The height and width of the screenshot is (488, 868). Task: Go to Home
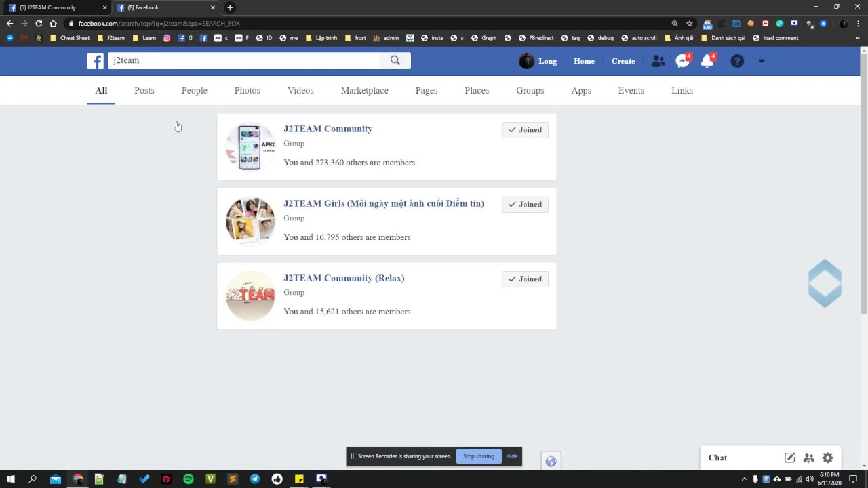click(584, 61)
